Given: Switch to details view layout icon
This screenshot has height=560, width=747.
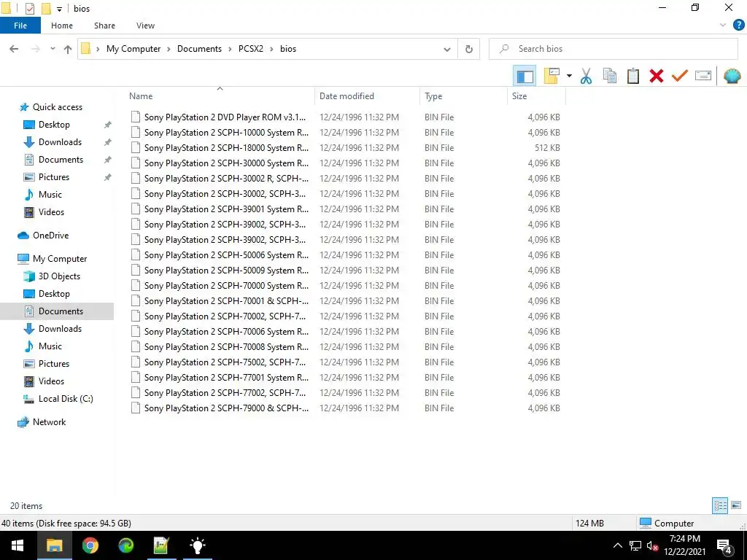Looking at the screenshot, I should tap(720, 505).
